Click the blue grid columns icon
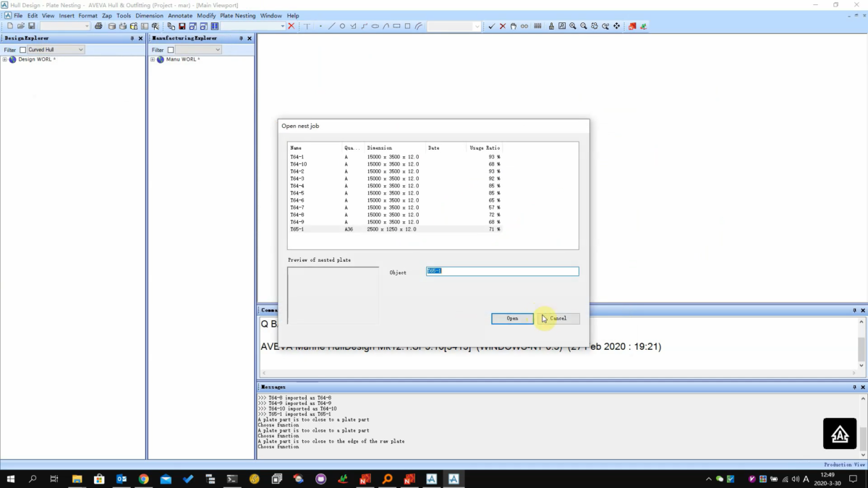Screen dimensions: 868x488 point(215,26)
